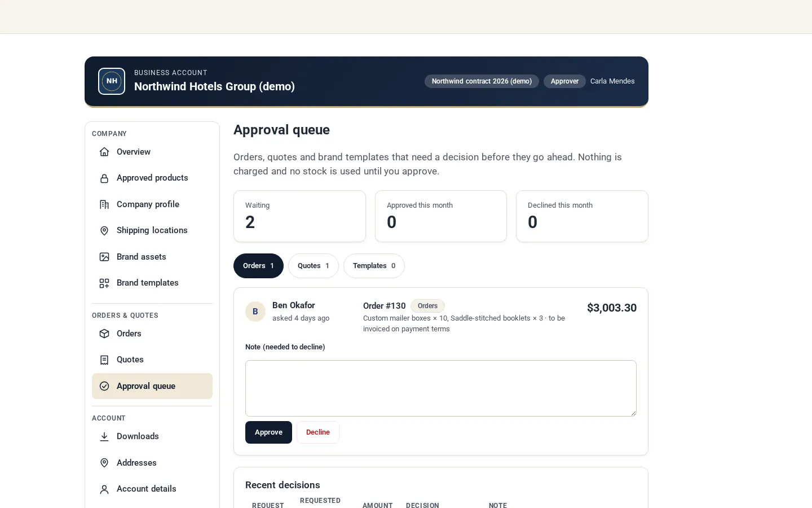Click the Recent decisions heading
812x508 pixels.
pyautogui.click(x=283, y=485)
